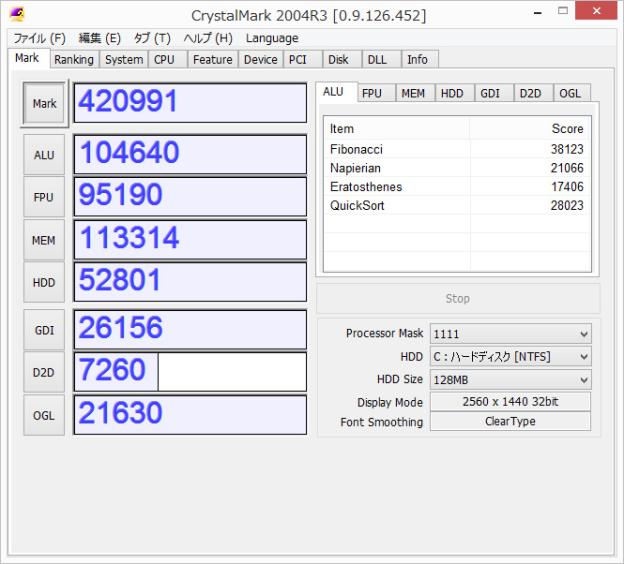Click the Font Smoothing ClearType field
The height and width of the screenshot is (564, 624).
click(511, 421)
